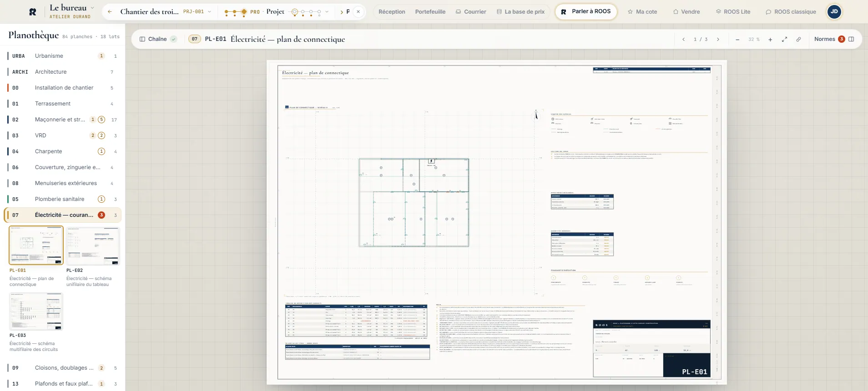Switch to ROOS Lite
This screenshot has height=391, width=868.
tap(733, 12)
